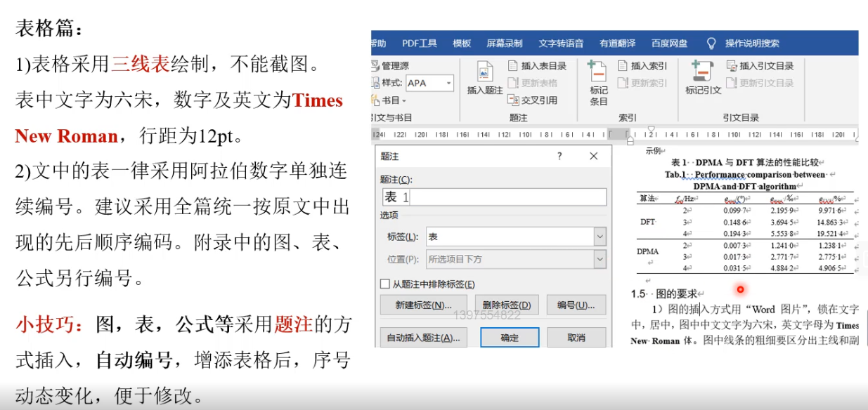868x410 pixels.
Task: Open the APA citation style dropdown
Action: pyautogui.click(x=448, y=83)
